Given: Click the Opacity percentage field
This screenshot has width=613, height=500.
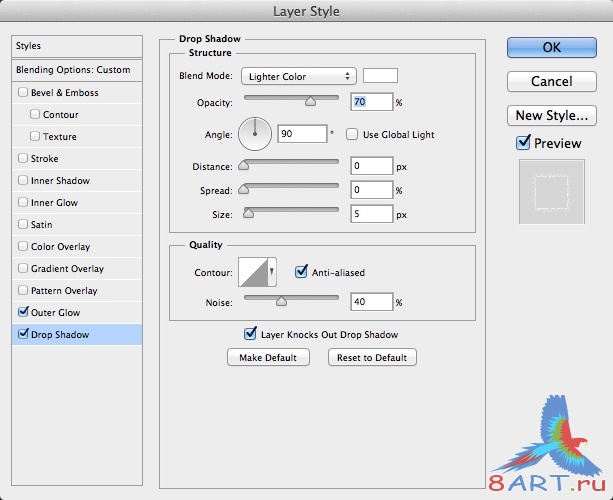Looking at the screenshot, I should pyautogui.click(x=370, y=102).
